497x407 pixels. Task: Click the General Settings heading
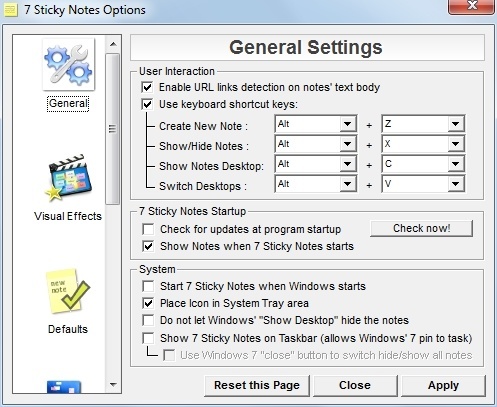point(306,47)
